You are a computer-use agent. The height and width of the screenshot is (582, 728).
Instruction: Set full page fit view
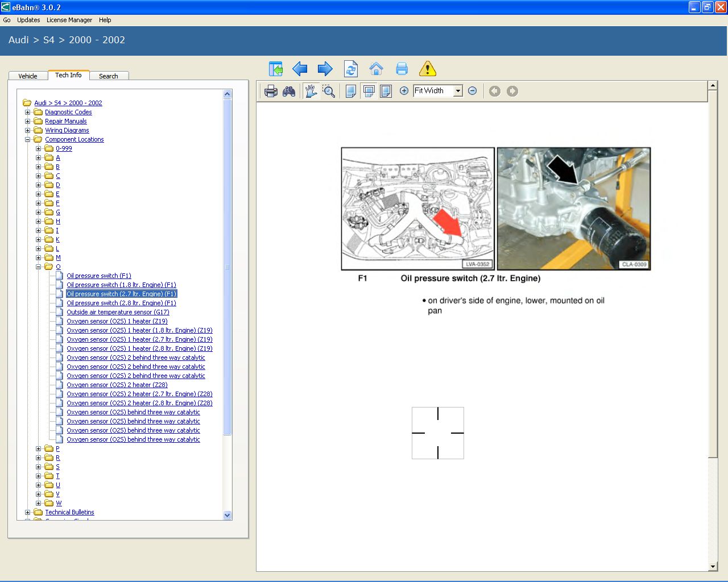(386, 91)
